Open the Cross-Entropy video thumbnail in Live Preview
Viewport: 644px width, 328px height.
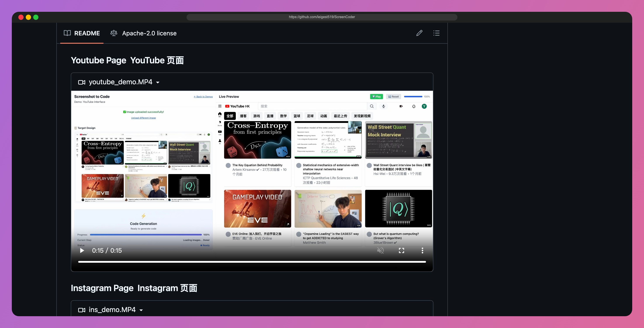click(258, 140)
